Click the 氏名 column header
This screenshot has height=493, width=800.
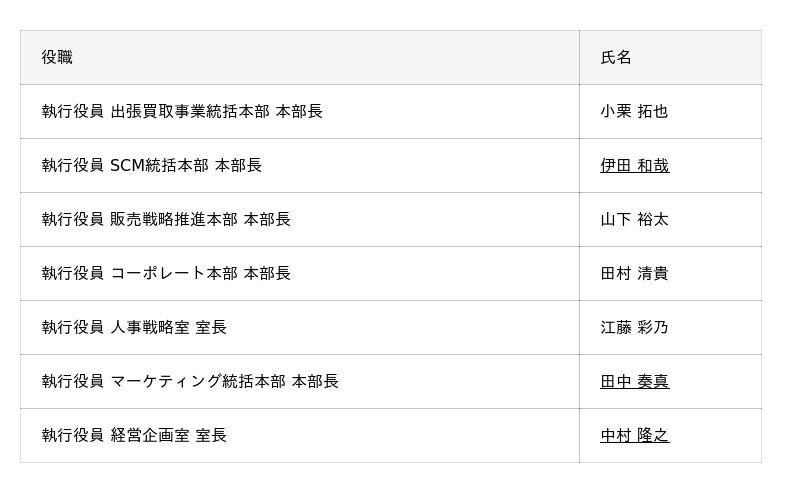coord(616,58)
